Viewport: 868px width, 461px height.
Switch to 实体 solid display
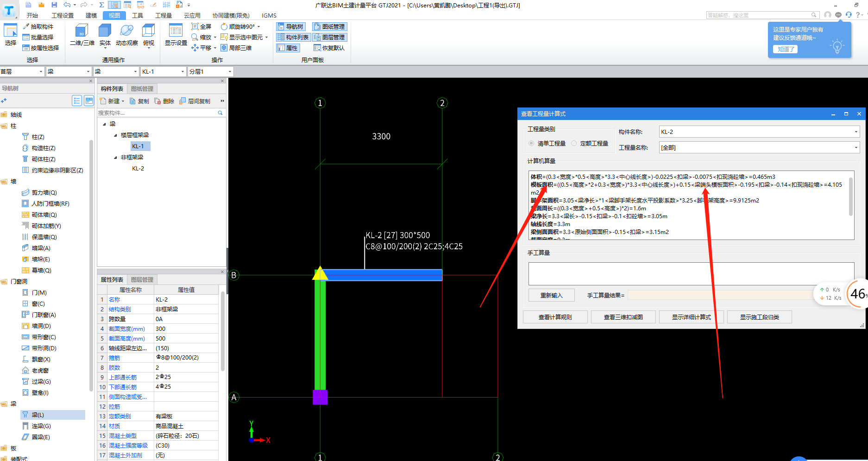click(x=105, y=35)
